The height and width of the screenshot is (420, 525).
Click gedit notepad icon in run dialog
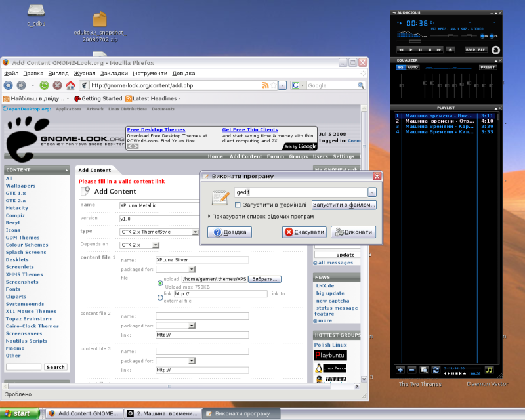coord(220,198)
